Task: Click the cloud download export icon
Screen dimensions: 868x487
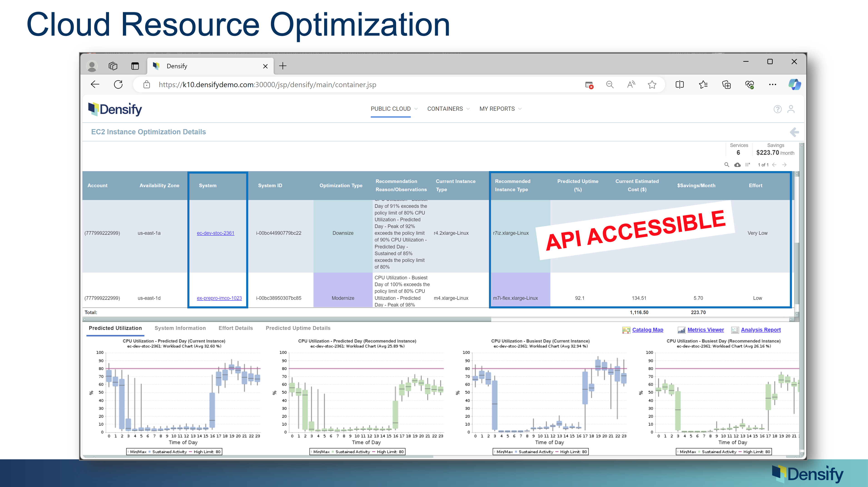Action: 737,165
